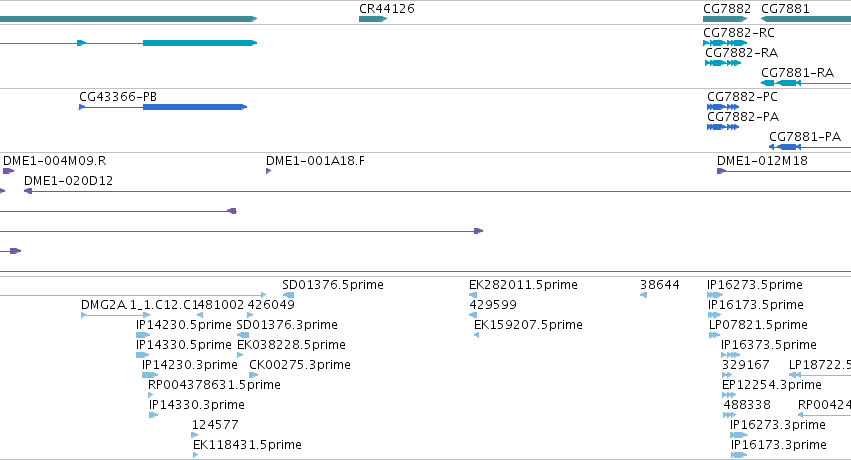Select the DME1-020D12 clone span
Viewport: 851px width, 460px height.
[437, 191]
